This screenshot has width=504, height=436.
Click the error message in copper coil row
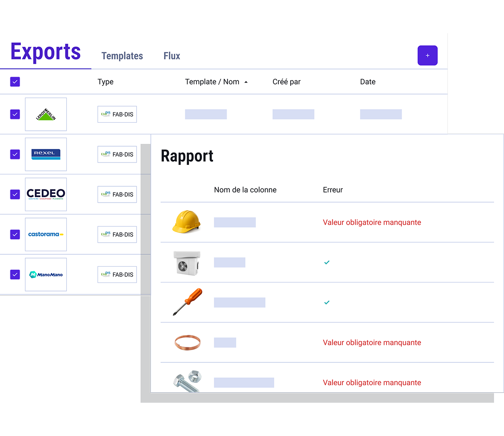coord(372,343)
